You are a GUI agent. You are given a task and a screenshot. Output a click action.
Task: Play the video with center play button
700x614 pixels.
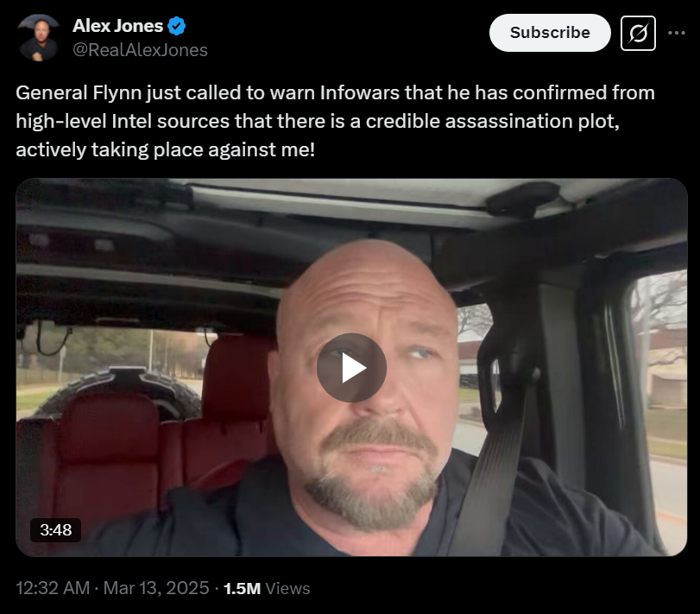point(351,368)
